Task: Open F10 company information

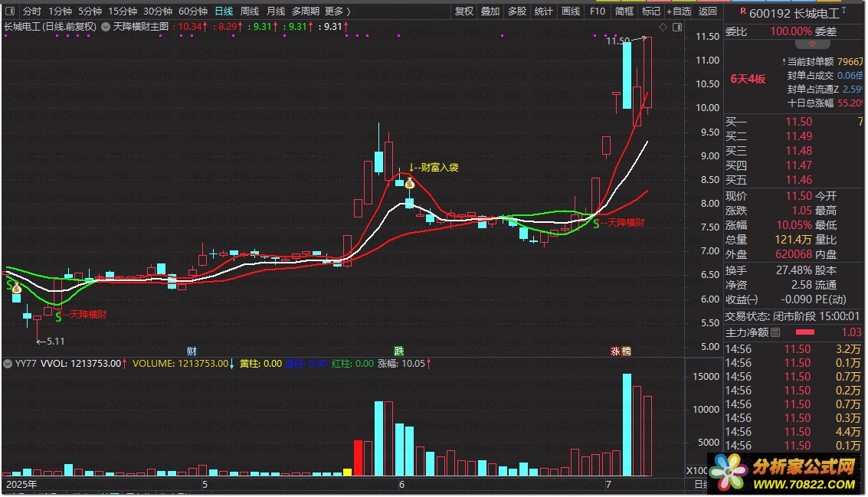Action: [598, 11]
